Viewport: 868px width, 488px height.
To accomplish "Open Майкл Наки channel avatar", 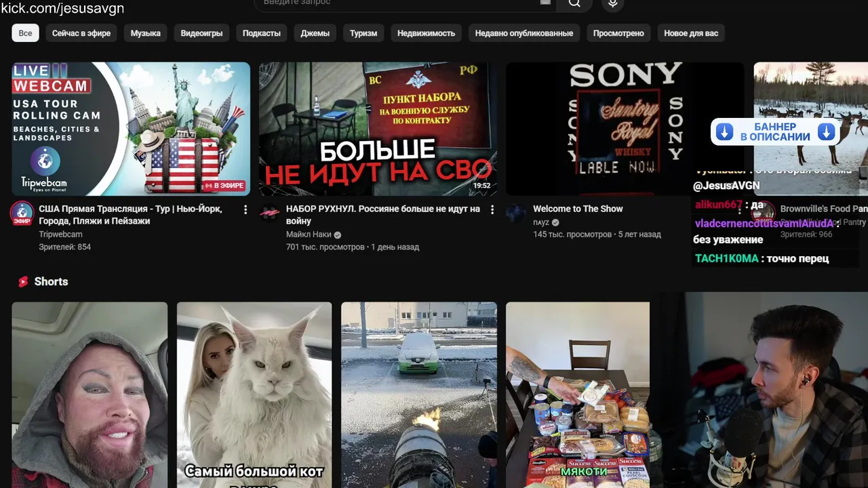I will (270, 213).
